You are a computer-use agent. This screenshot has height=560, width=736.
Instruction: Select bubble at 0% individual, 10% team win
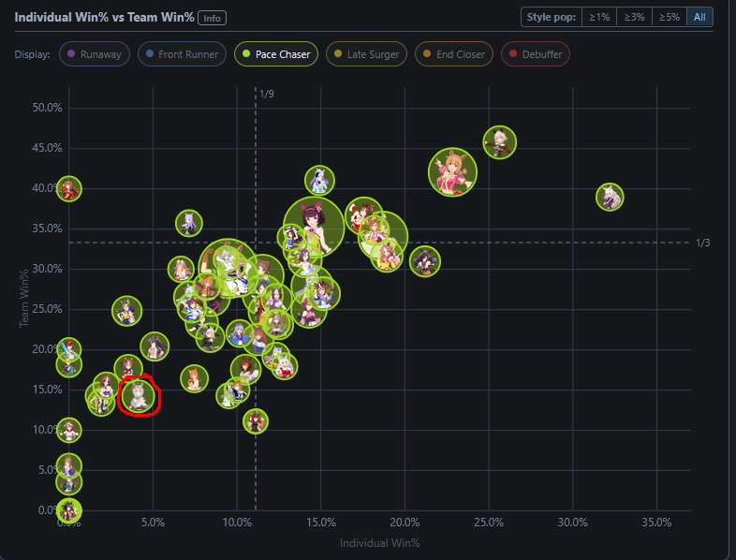(x=69, y=430)
